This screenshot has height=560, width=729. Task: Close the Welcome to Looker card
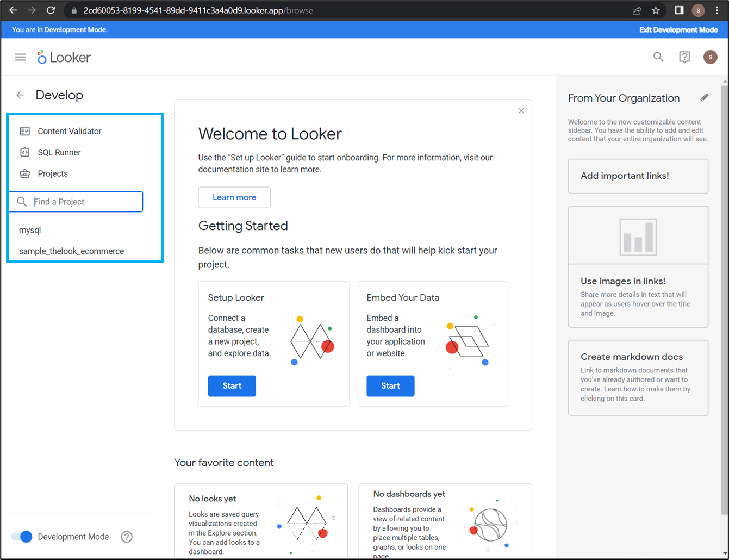click(x=521, y=111)
